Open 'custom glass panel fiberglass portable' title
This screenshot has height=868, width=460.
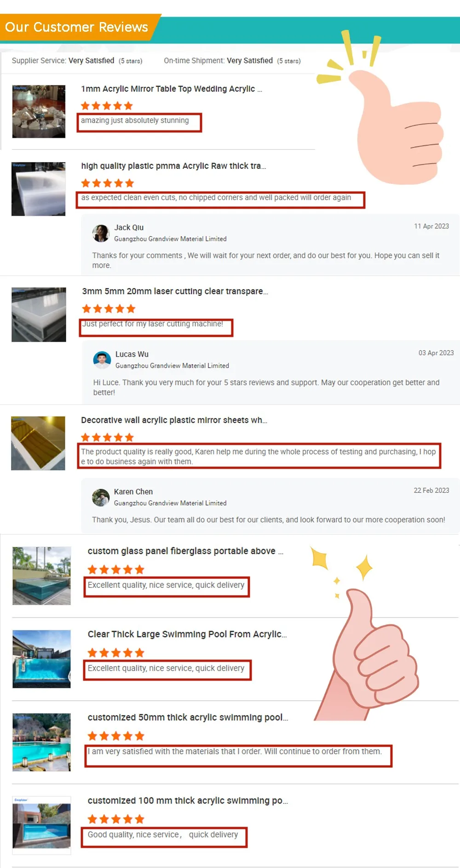[x=185, y=551]
